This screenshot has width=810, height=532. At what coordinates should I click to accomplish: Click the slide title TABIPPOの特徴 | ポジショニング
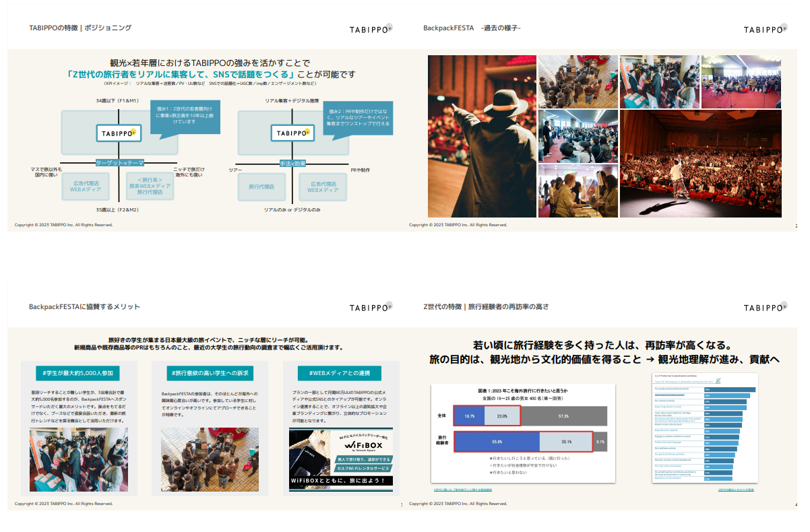80,28
